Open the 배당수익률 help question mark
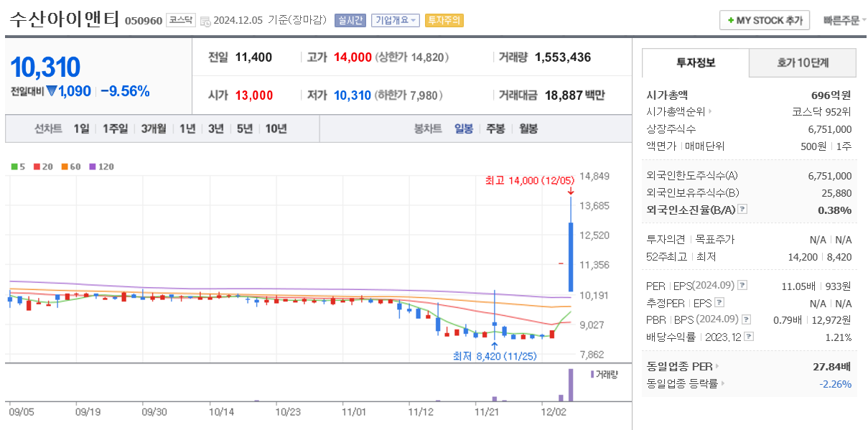This screenshot has height=430, width=868. pyautogui.click(x=749, y=337)
